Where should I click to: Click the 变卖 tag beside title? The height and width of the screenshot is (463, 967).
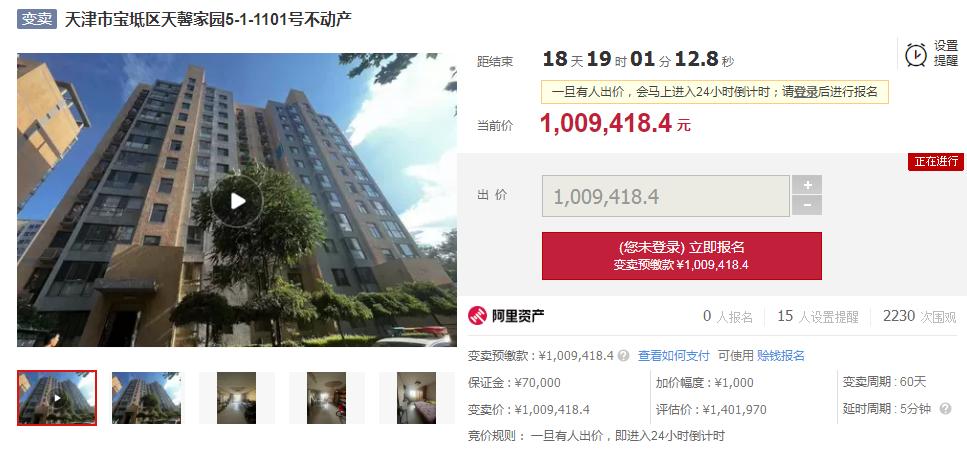[x=37, y=19]
